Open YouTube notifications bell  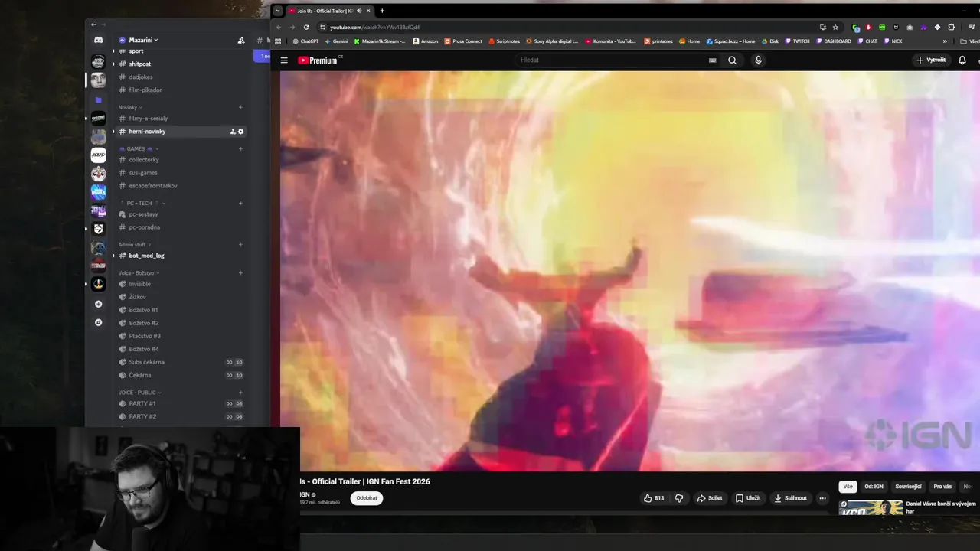pos(962,60)
